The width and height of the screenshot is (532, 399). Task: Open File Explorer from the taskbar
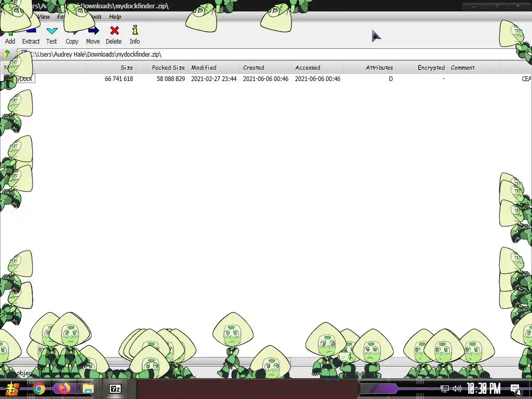tap(88, 389)
